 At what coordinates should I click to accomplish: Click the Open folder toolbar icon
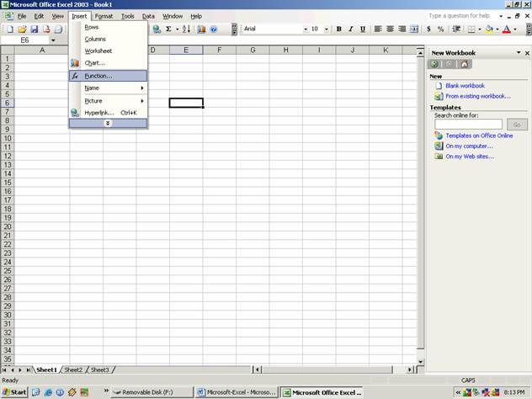coord(22,29)
